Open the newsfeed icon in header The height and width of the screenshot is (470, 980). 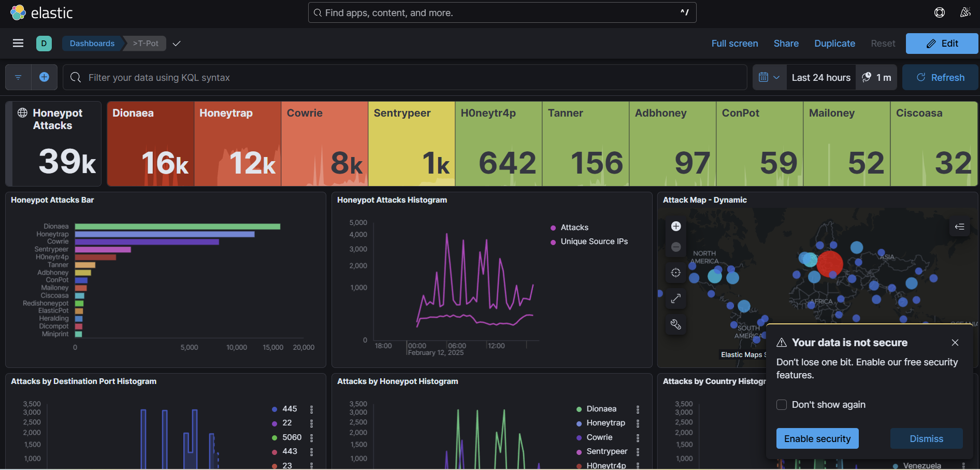click(x=965, y=12)
